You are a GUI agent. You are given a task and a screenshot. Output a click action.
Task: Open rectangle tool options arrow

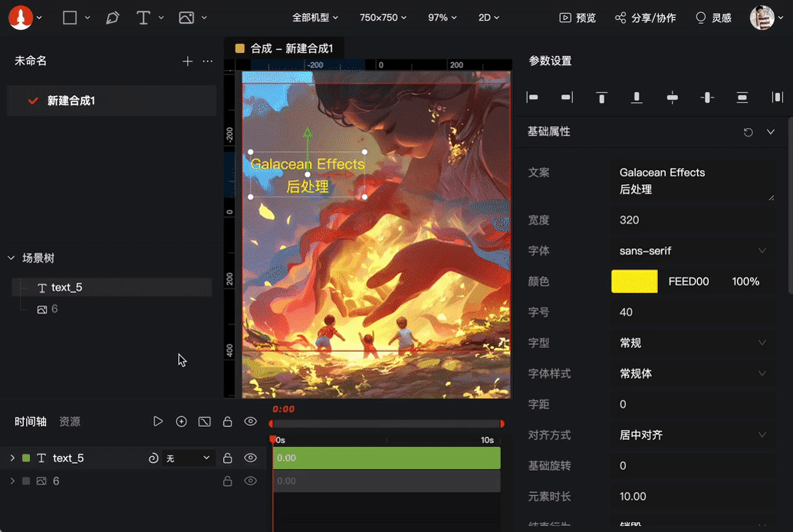(87, 18)
